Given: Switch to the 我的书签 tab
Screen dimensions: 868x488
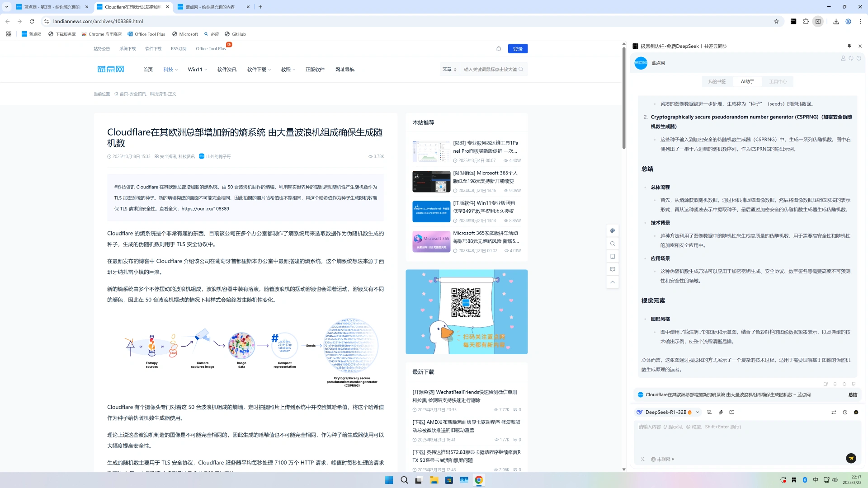Looking at the screenshot, I should pos(717,82).
